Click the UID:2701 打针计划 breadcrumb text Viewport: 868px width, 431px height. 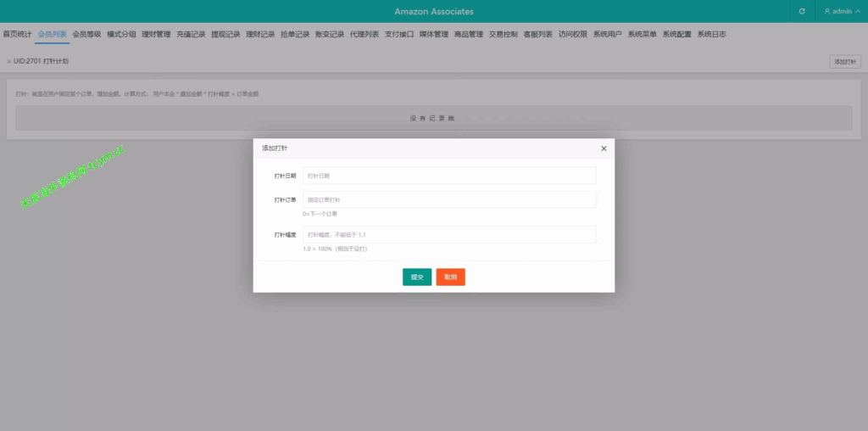click(41, 61)
